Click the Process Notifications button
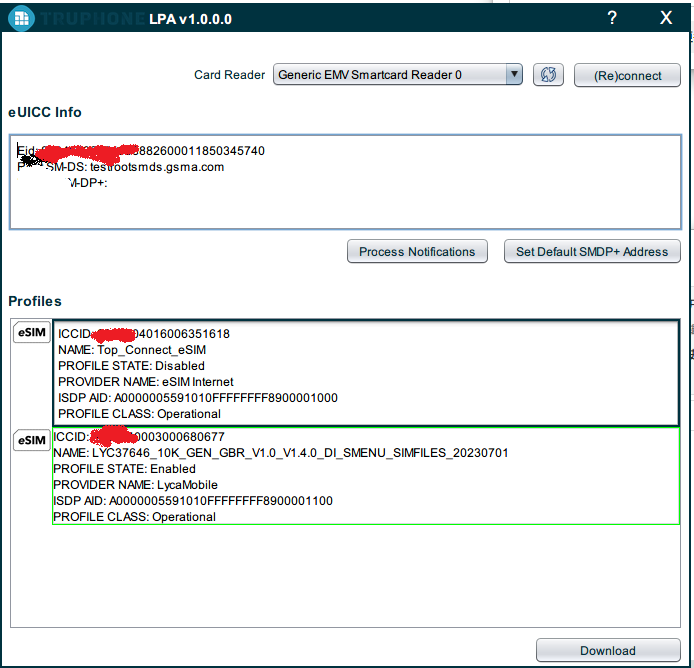 (x=417, y=251)
